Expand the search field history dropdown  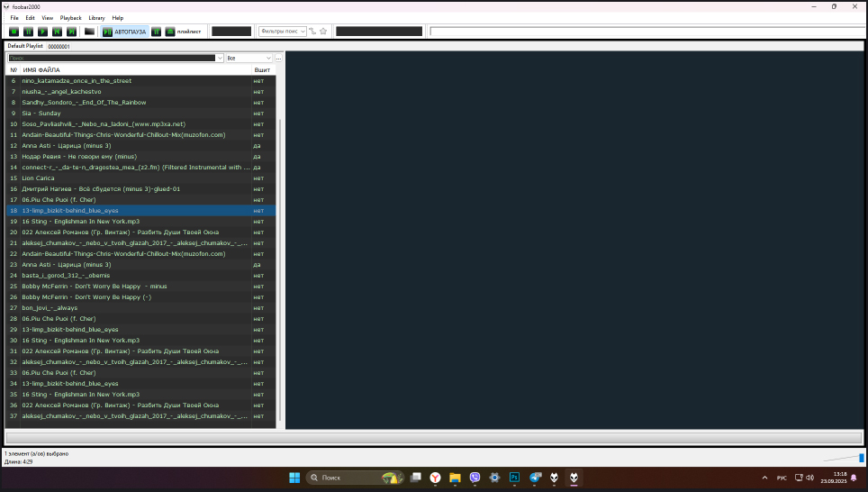pos(221,58)
